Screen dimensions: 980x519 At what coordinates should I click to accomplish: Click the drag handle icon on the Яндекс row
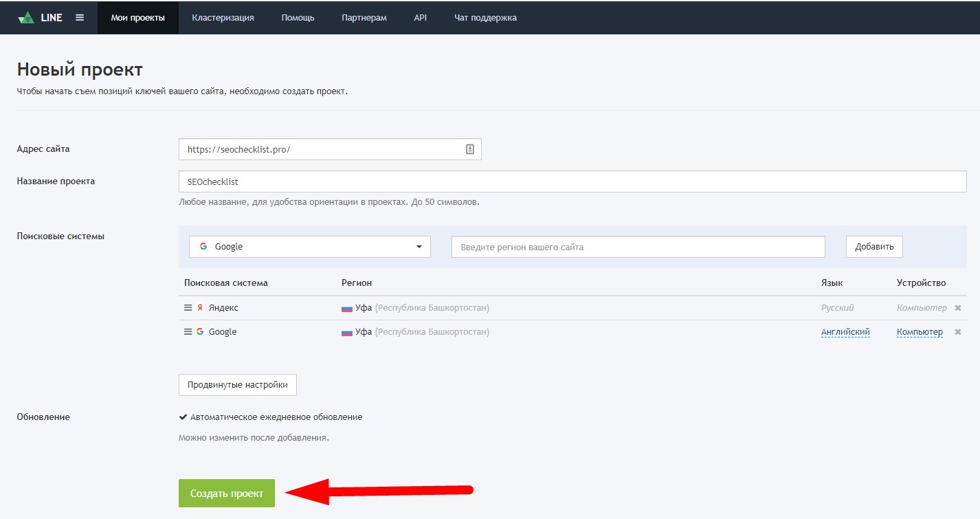point(188,308)
